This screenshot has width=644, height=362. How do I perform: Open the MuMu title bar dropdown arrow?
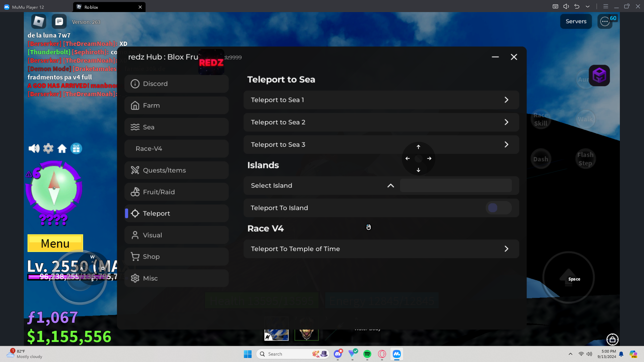pyautogui.click(x=588, y=6)
